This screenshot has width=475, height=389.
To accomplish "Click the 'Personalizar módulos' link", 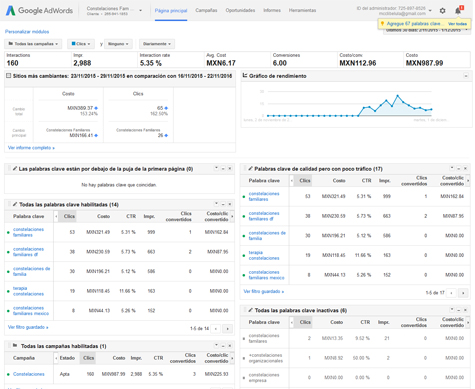I will [x=27, y=32].
